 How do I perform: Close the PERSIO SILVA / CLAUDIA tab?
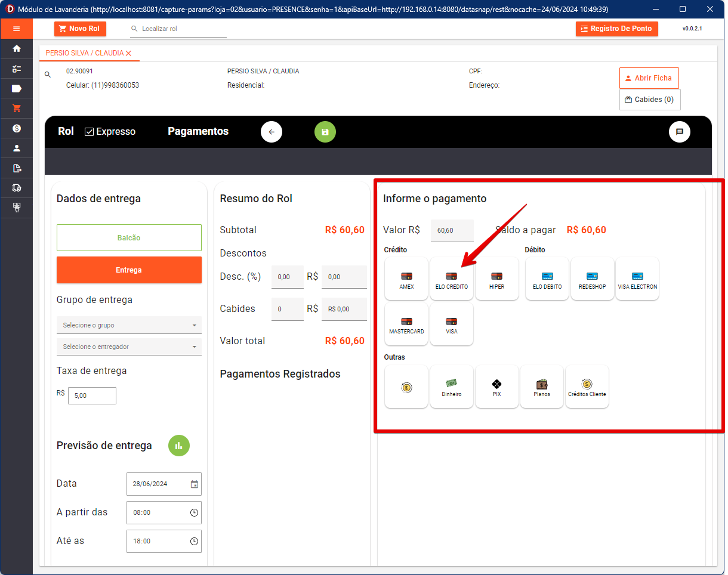[x=128, y=53]
